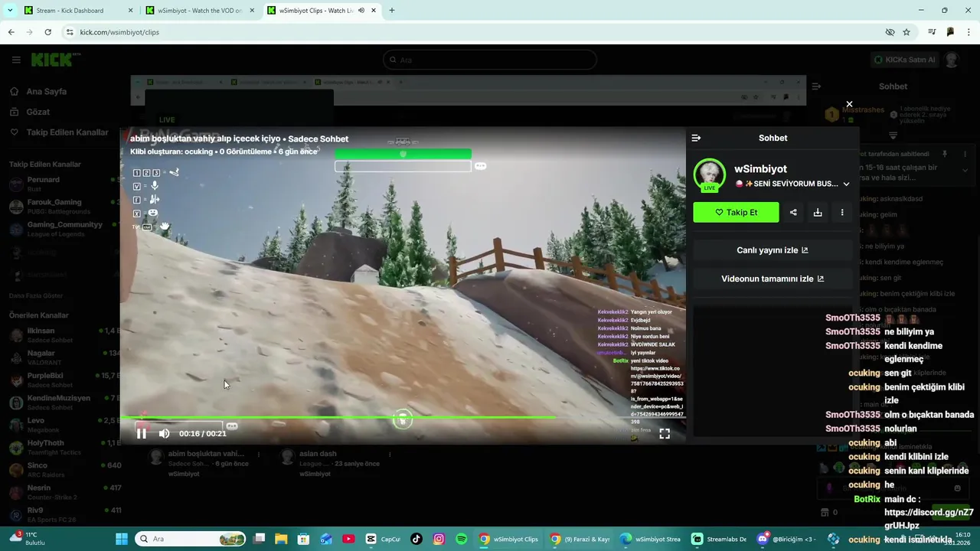980x551 pixels.
Task: Open Instagram from the taskbar
Action: coord(439,539)
